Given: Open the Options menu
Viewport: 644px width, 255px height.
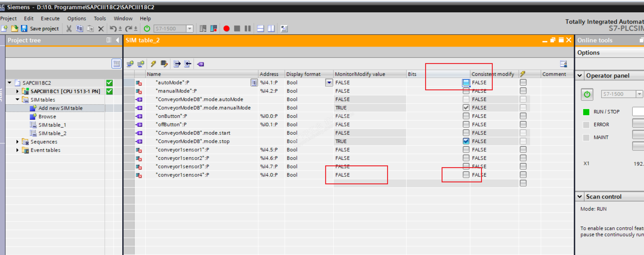Looking at the screenshot, I should 76,19.
